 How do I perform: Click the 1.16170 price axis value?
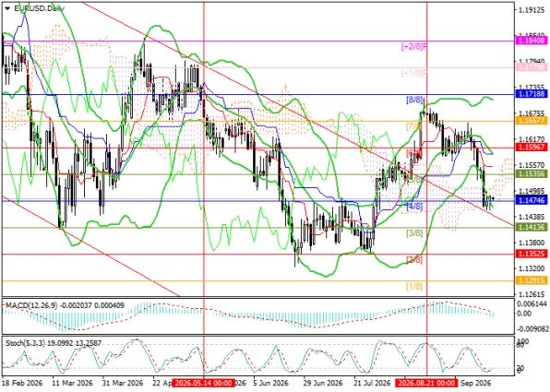tap(532, 139)
